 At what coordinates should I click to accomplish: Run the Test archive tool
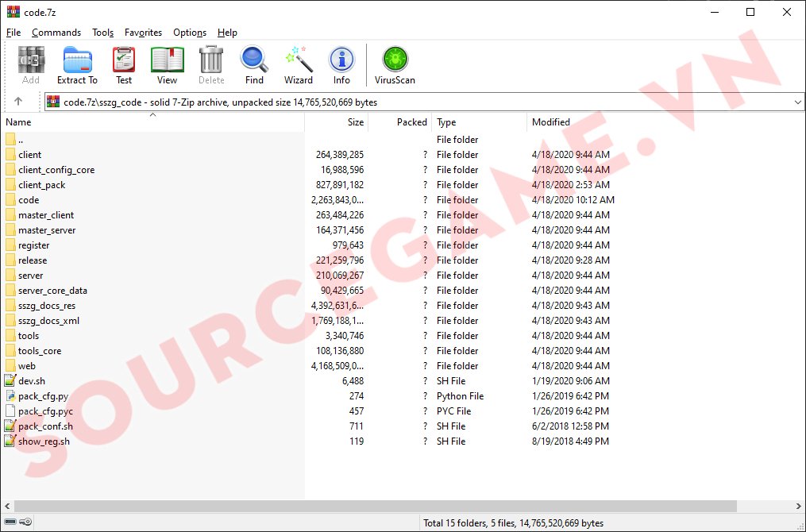(x=124, y=65)
